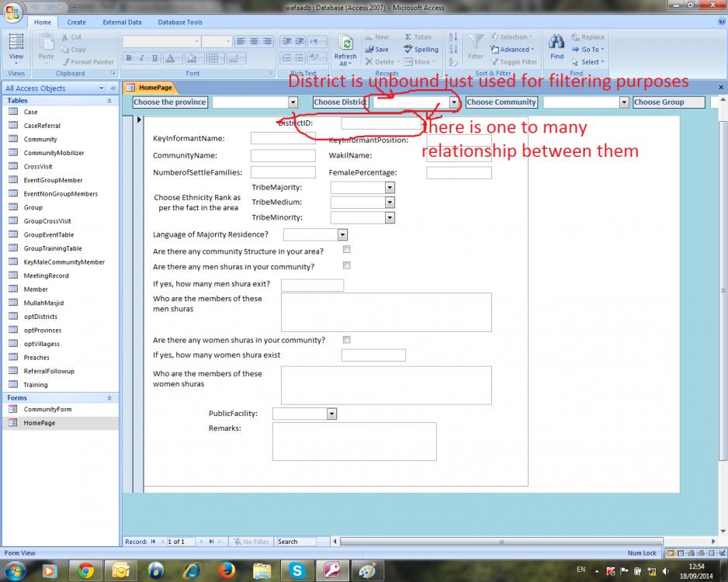
Task: Click the horizontal scrollbar of the form
Action: [x=501, y=541]
